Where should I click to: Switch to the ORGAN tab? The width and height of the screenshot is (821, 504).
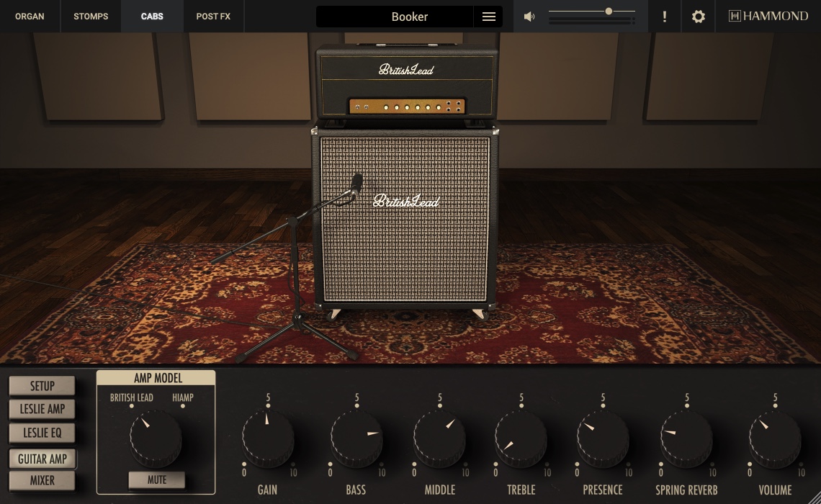pos(30,17)
